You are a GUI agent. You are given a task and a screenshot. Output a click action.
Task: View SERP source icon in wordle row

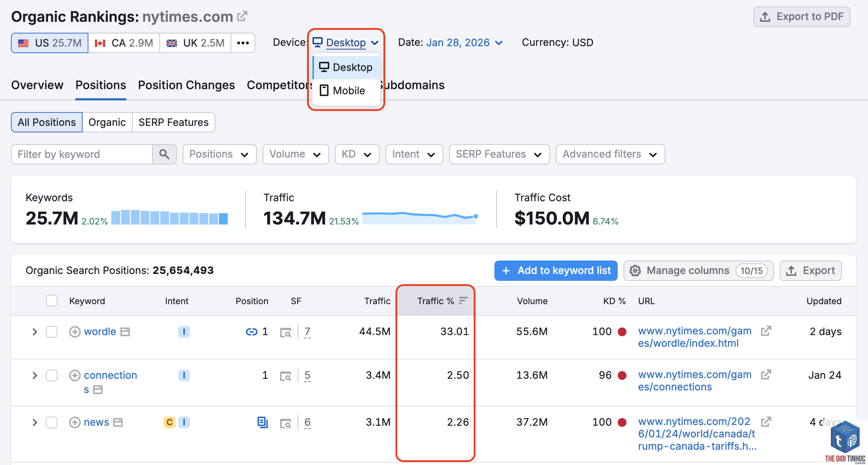[286, 332]
